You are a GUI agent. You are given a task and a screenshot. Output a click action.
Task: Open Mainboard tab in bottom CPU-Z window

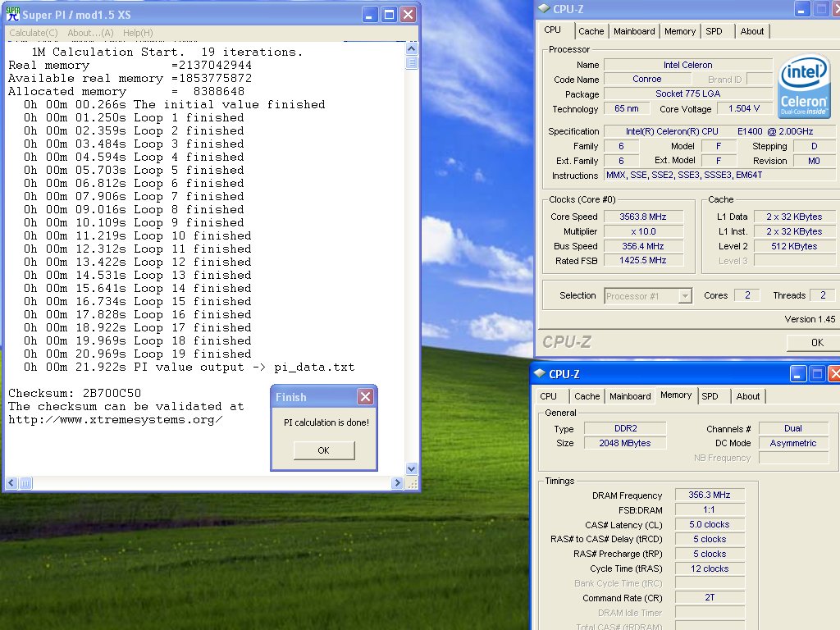(x=630, y=396)
